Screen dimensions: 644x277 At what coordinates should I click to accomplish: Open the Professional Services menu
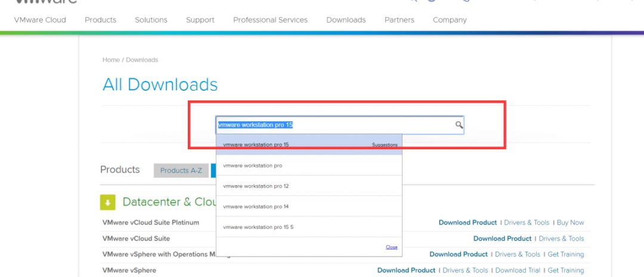270,20
